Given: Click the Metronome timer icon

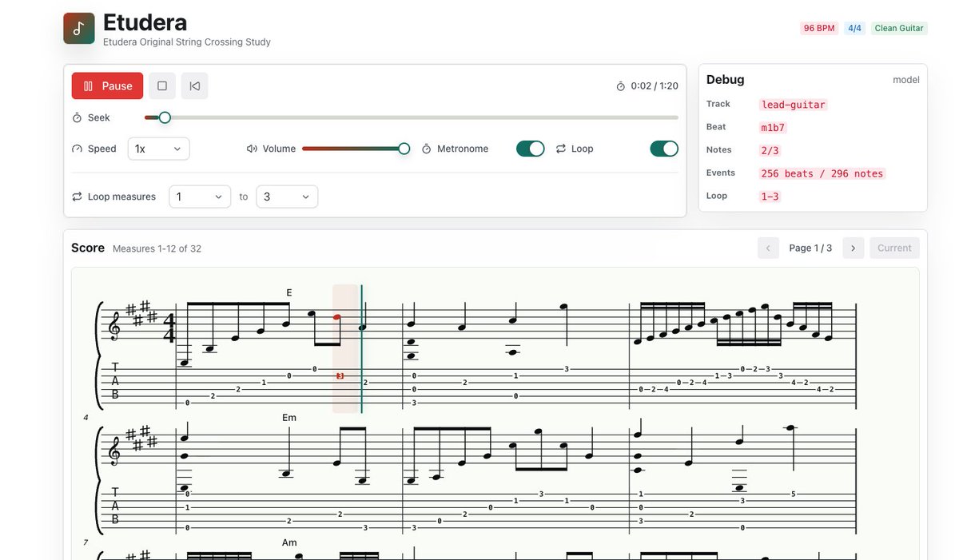Looking at the screenshot, I should (x=427, y=149).
